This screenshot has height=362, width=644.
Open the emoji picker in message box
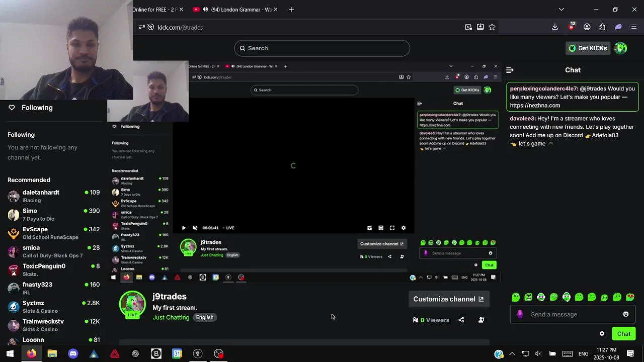pos(626,314)
